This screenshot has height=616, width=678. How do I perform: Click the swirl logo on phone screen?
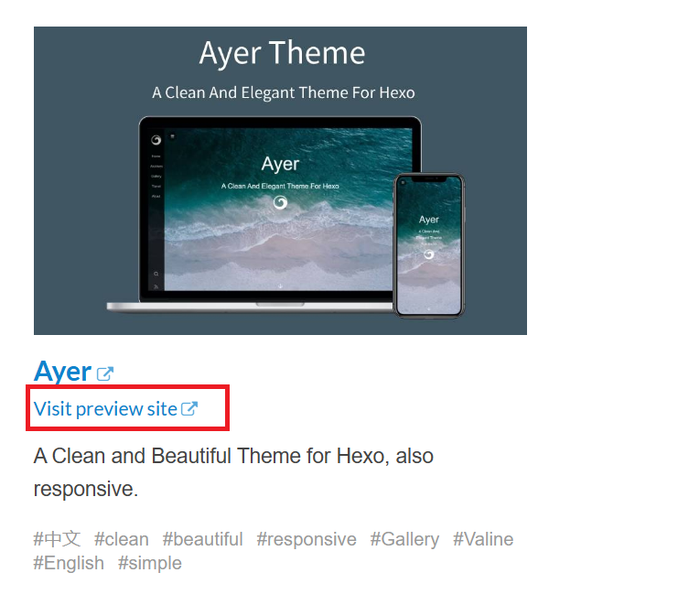[429, 254]
